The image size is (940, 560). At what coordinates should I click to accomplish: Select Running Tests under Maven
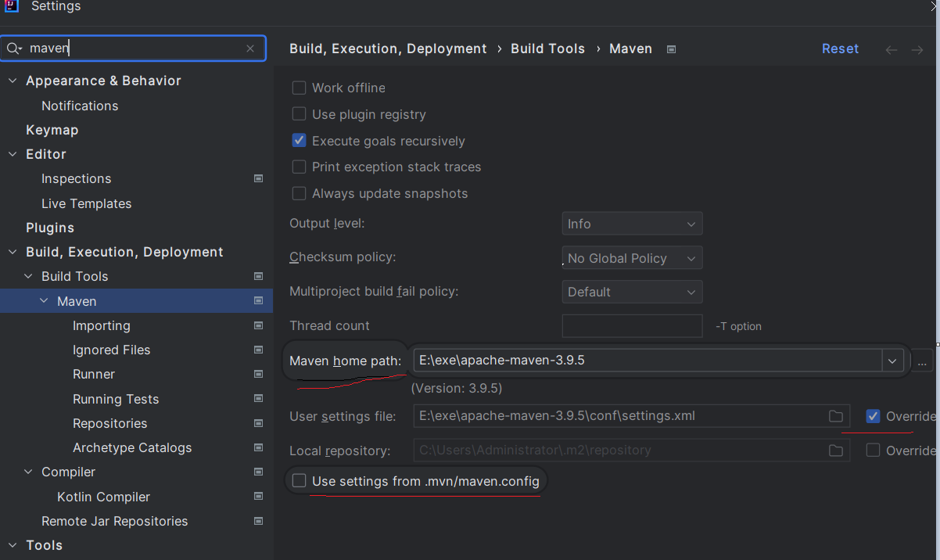coord(116,399)
